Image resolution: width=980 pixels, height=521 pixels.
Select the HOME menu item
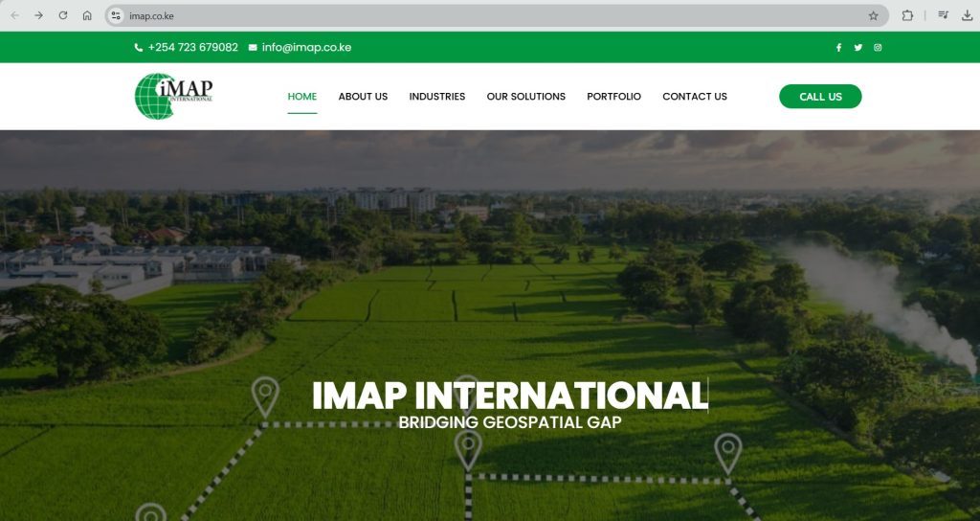[x=302, y=97]
